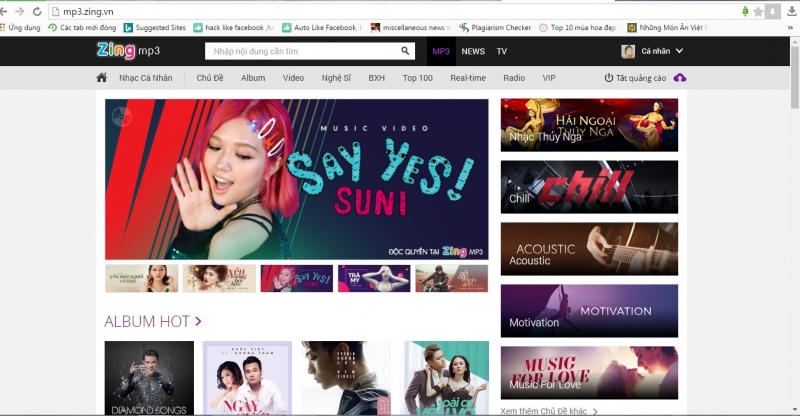
Task: Reload the page with refresh icon
Action: coord(37,11)
